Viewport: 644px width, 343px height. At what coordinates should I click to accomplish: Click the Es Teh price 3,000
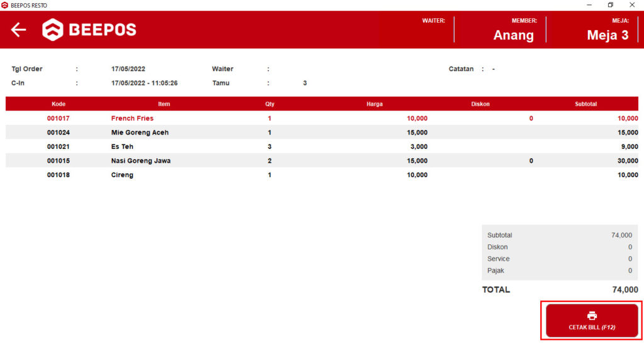(x=419, y=146)
